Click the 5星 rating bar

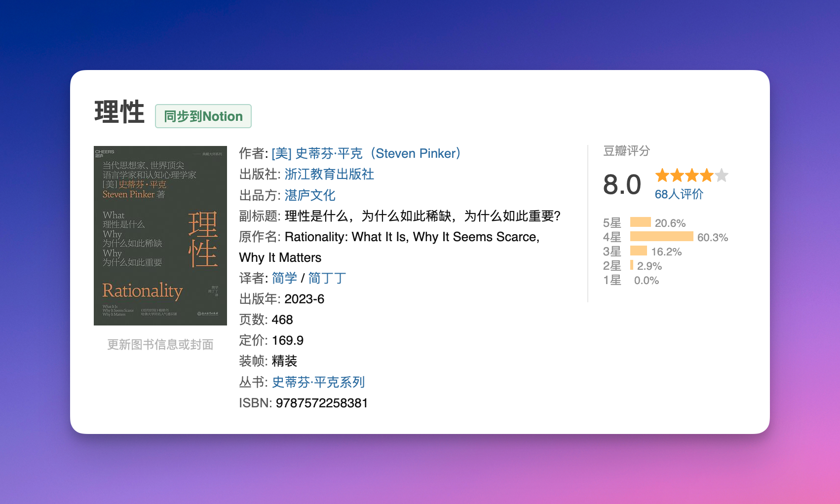641,222
